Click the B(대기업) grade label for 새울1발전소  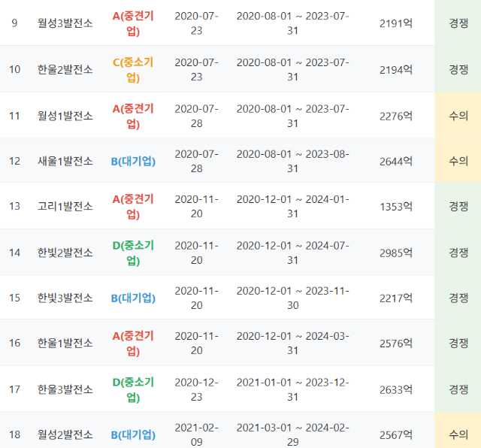(x=133, y=161)
